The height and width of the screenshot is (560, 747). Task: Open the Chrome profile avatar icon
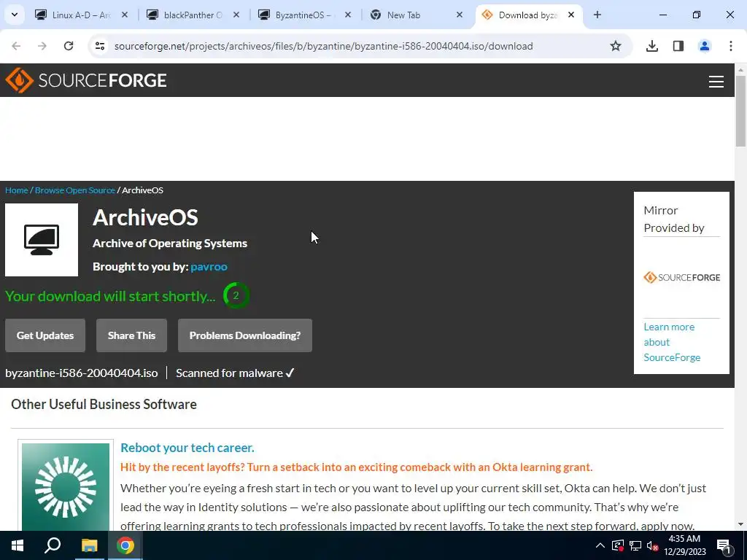pyautogui.click(x=705, y=46)
